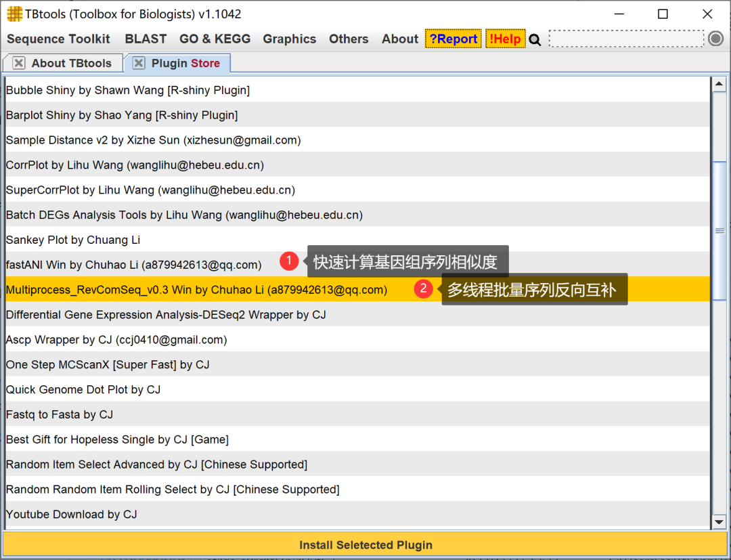Select Fastq to Fasta by CJ

click(x=357, y=414)
